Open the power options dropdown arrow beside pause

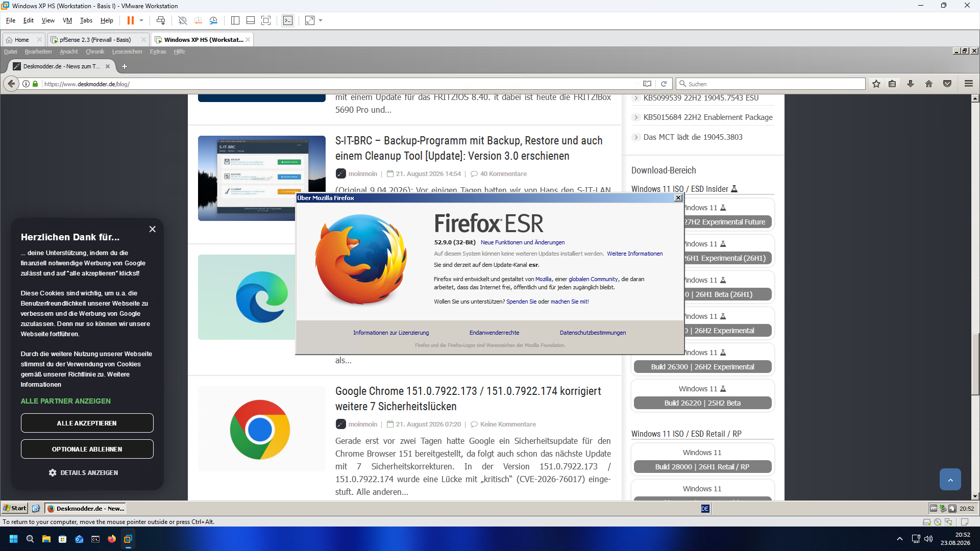coord(141,20)
